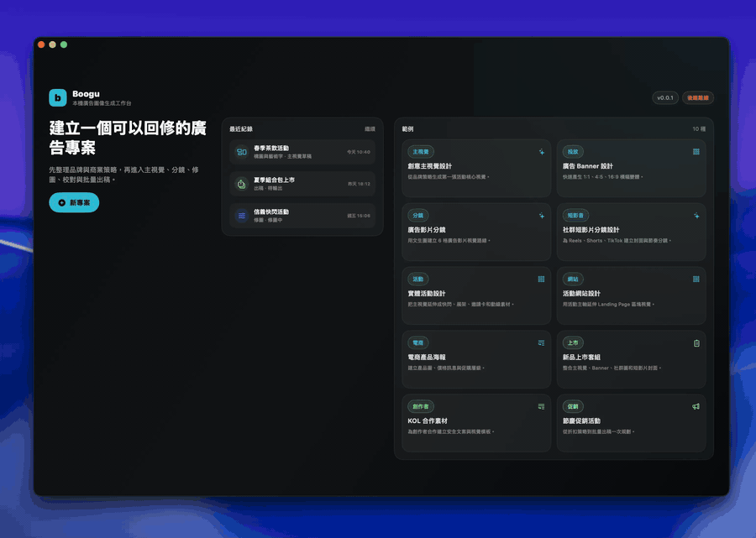
Task: Click the v0.0.1 version badge
Action: (x=665, y=97)
